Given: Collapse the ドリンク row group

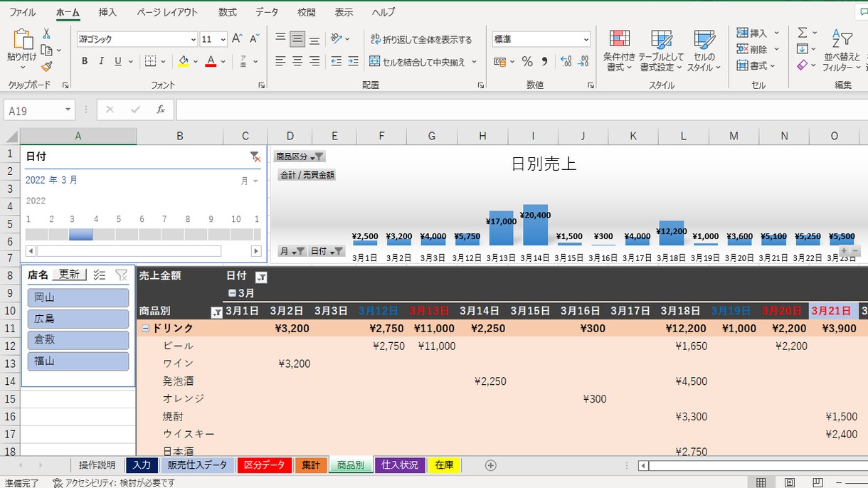Looking at the screenshot, I should [145, 329].
